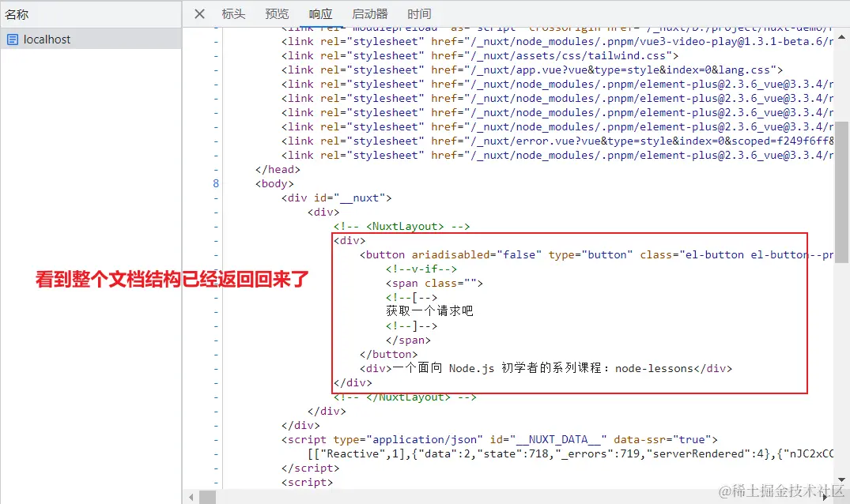
Task: Click the text 获取一个请求吧
Action: coord(429,310)
